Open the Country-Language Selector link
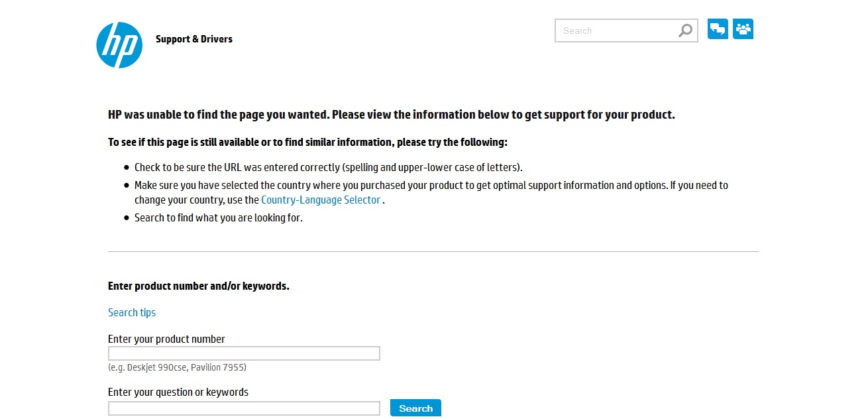Viewport: 868px width, 419px height. pos(321,200)
